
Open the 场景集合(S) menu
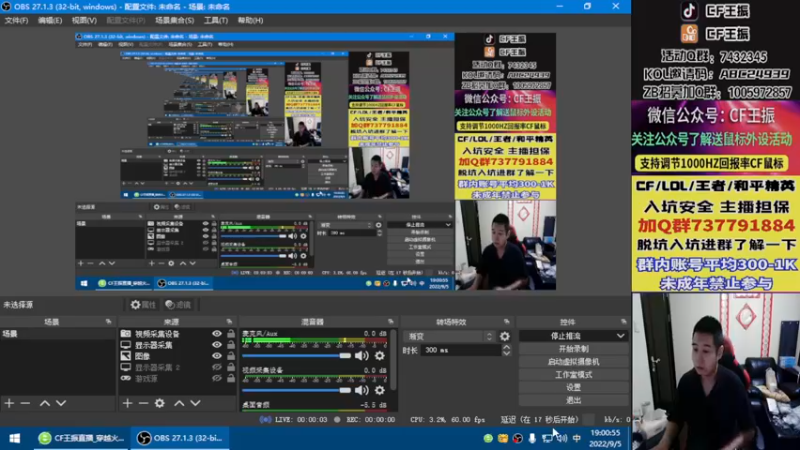174,20
